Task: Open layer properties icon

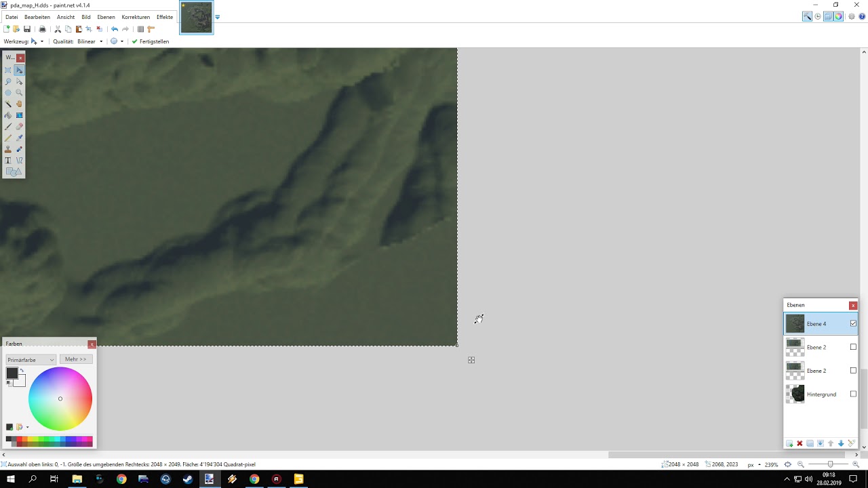Action: point(851,443)
